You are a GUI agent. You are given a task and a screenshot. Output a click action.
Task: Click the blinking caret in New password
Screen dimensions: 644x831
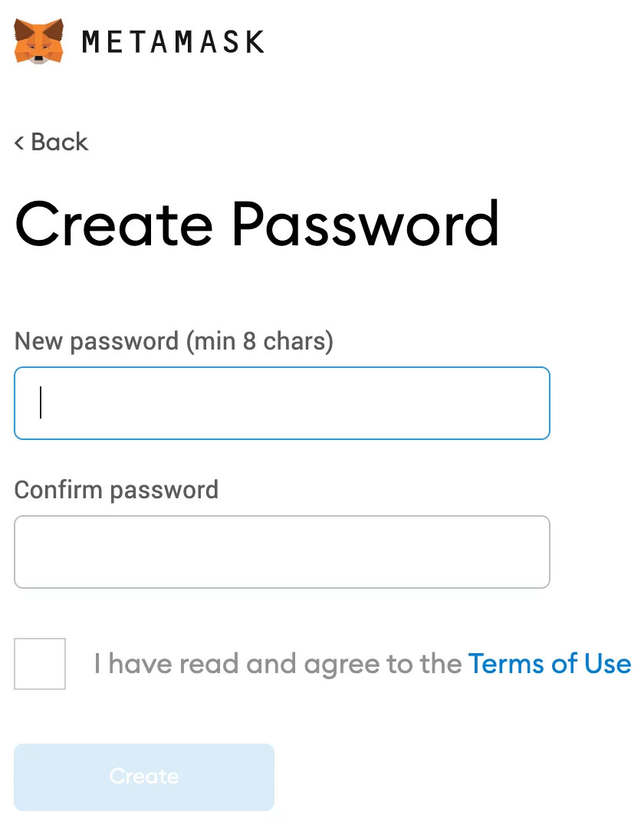pos(41,402)
